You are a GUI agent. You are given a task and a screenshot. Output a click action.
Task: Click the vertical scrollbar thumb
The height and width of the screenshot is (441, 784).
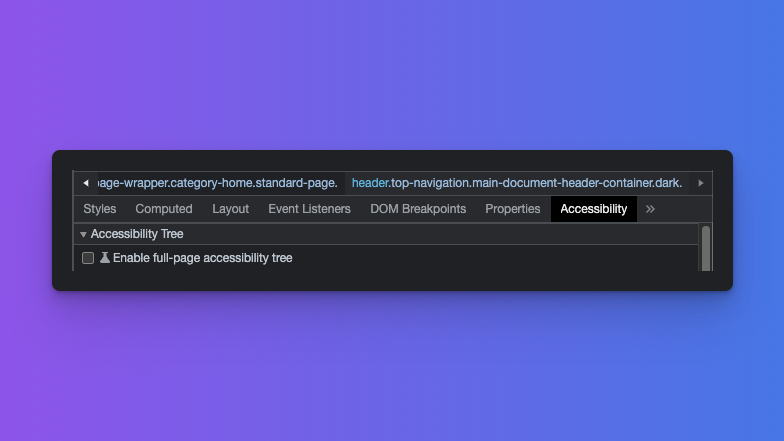[x=706, y=246]
